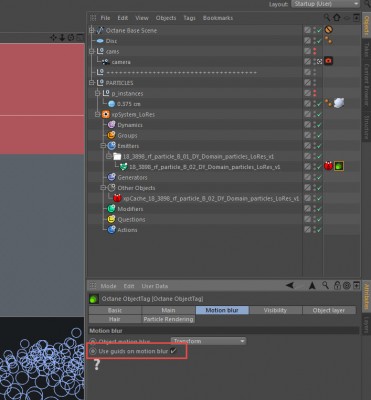Image resolution: width=371 pixels, height=400 pixels.
Task: Open the Tags menu in the Object Manager
Action: pos(189,18)
